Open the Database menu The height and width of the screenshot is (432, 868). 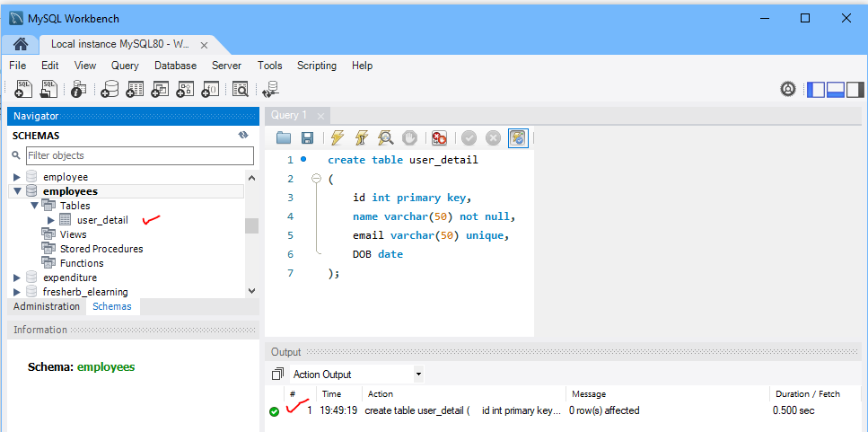(x=175, y=66)
